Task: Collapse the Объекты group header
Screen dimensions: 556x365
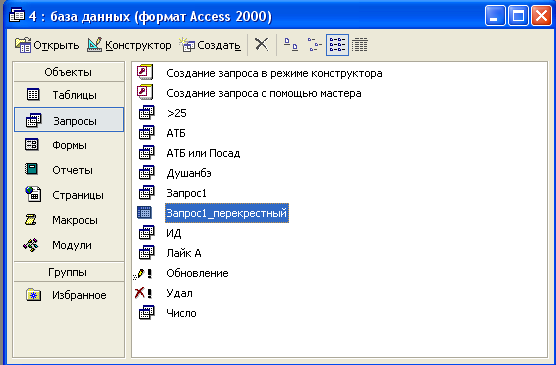Action: (69, 72)
